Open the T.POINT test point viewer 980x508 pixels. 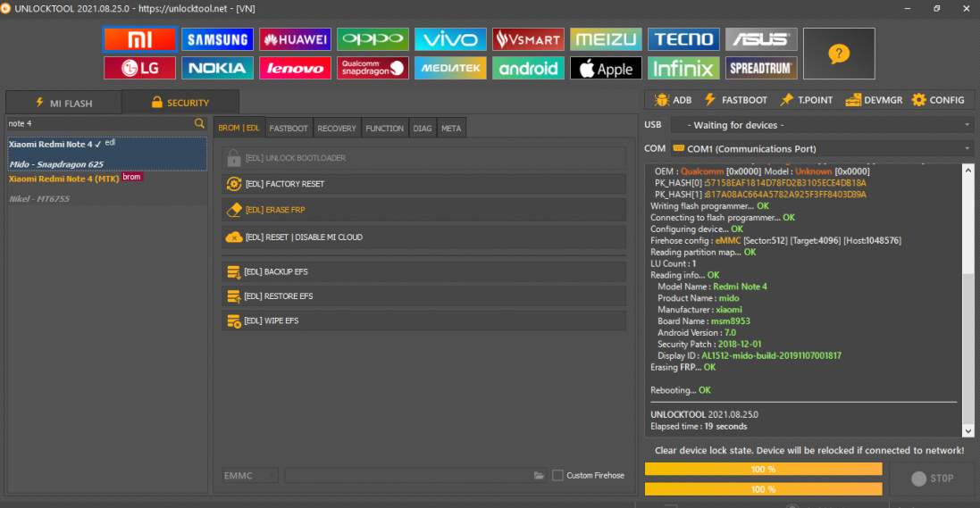pos(807,100)
